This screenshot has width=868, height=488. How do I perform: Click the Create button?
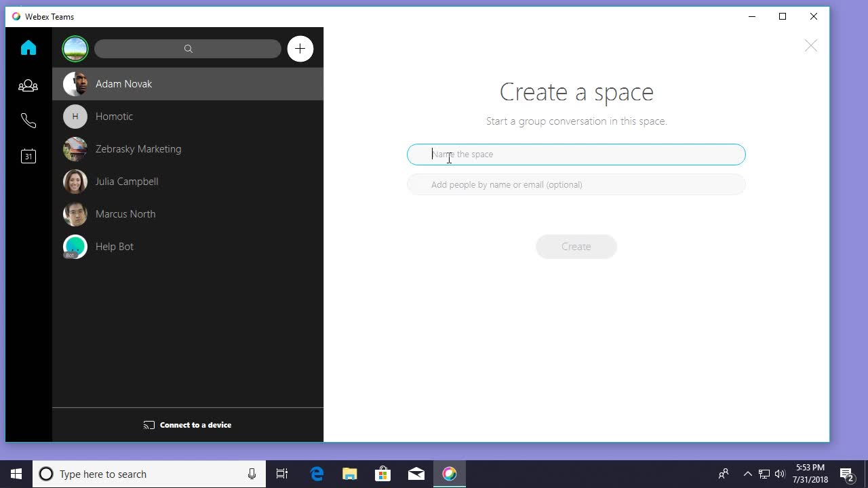pyautogui.click(x=576, y=247)
